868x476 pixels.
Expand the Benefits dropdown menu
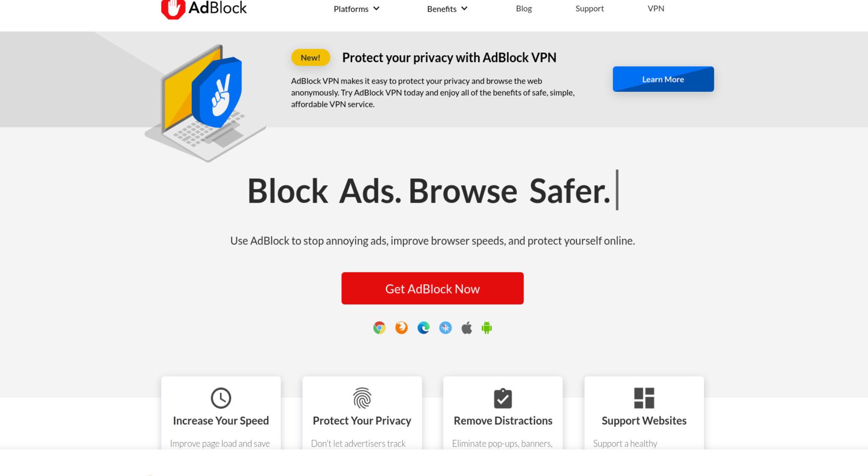[x=447, y=9]
